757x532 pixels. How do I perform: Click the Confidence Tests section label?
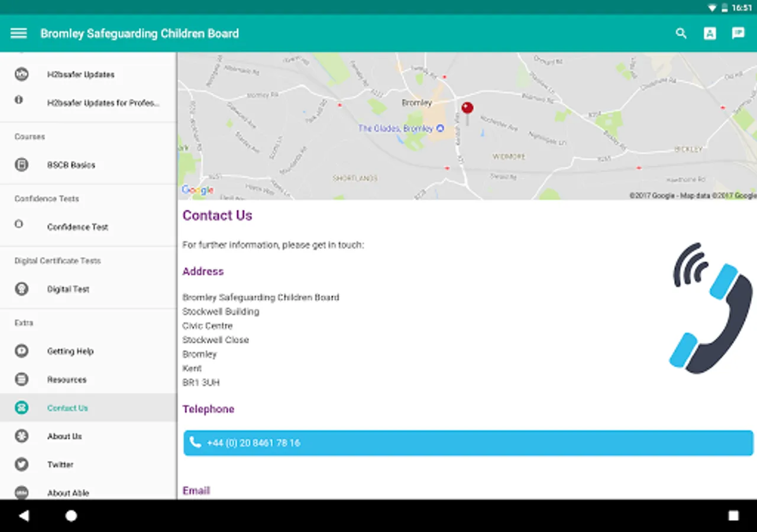point(47,199)
